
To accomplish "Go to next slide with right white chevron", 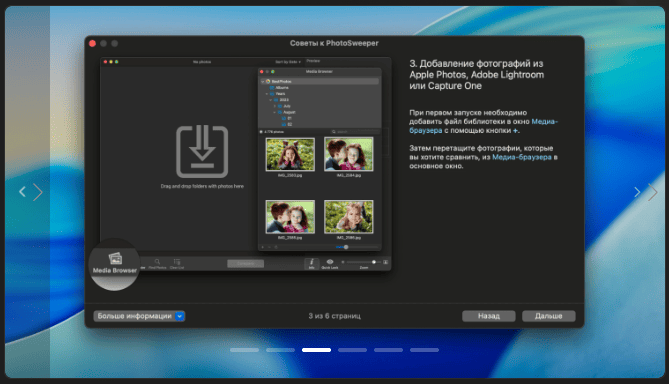I will tap(637, 192).
